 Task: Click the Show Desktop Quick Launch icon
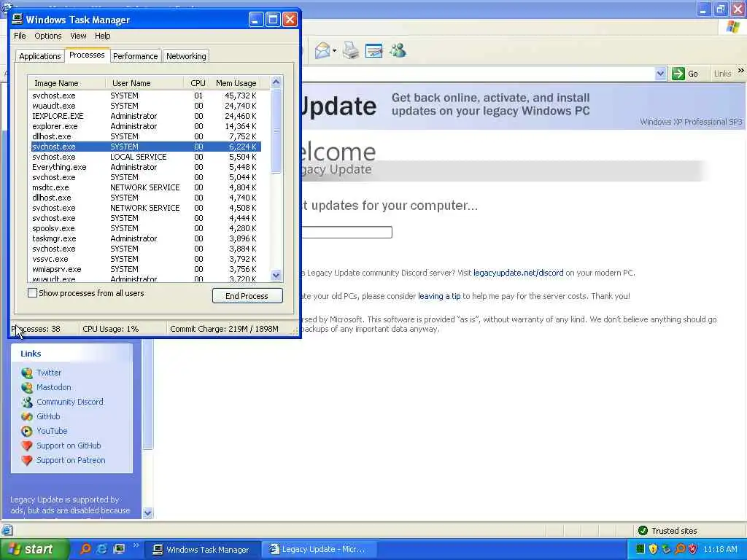pos(119,549)
